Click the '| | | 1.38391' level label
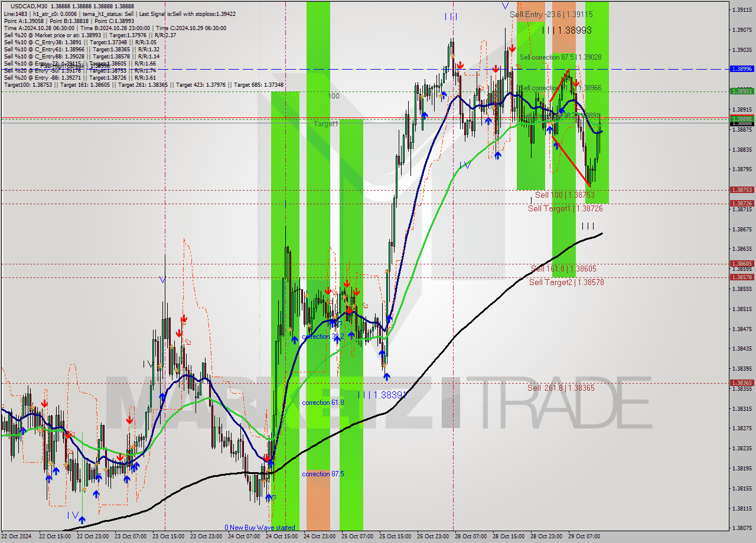 [383, 395]
